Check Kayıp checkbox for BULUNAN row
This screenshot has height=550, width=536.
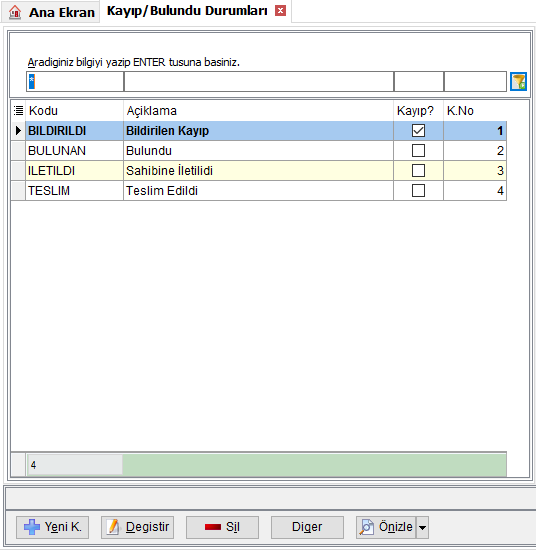point(418,150)
